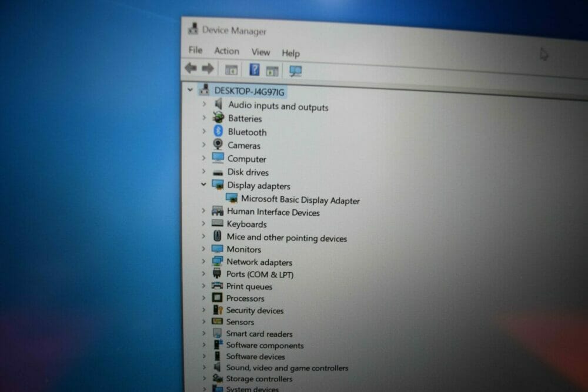
Task: Expand the Network adapters chevron
Action: pos(203,261)
